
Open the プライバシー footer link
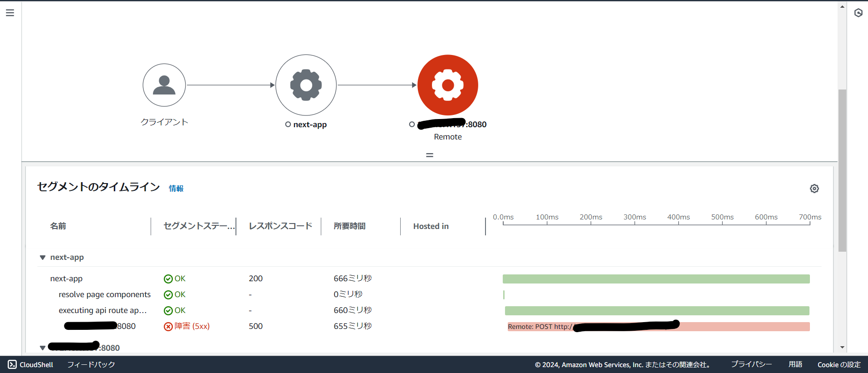pos(751,364)
